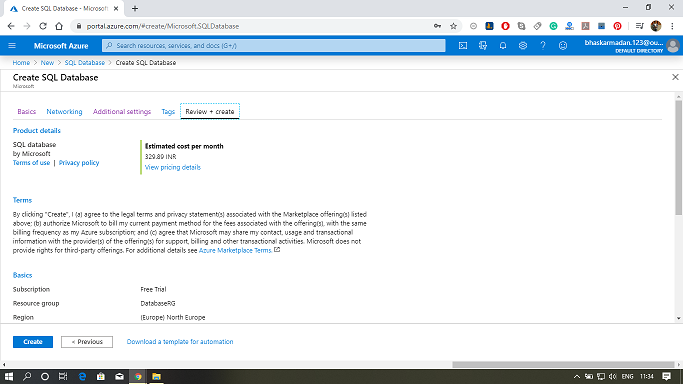The height and width of the screenshot is (384, 683).
Task: Reload the Azure portal page
Action: click(x=43, y=26)
